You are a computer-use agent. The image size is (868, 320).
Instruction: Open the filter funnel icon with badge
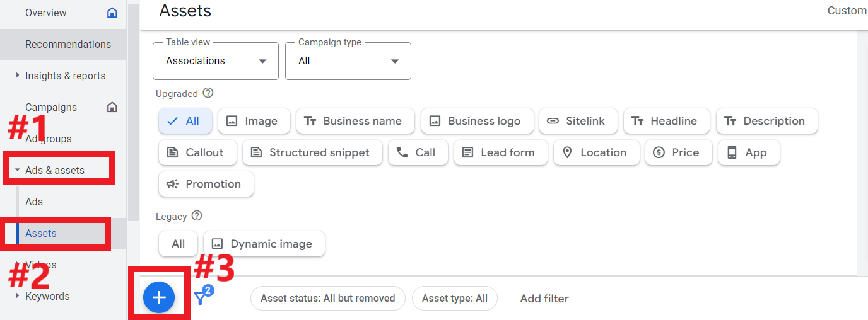(204, 295)
